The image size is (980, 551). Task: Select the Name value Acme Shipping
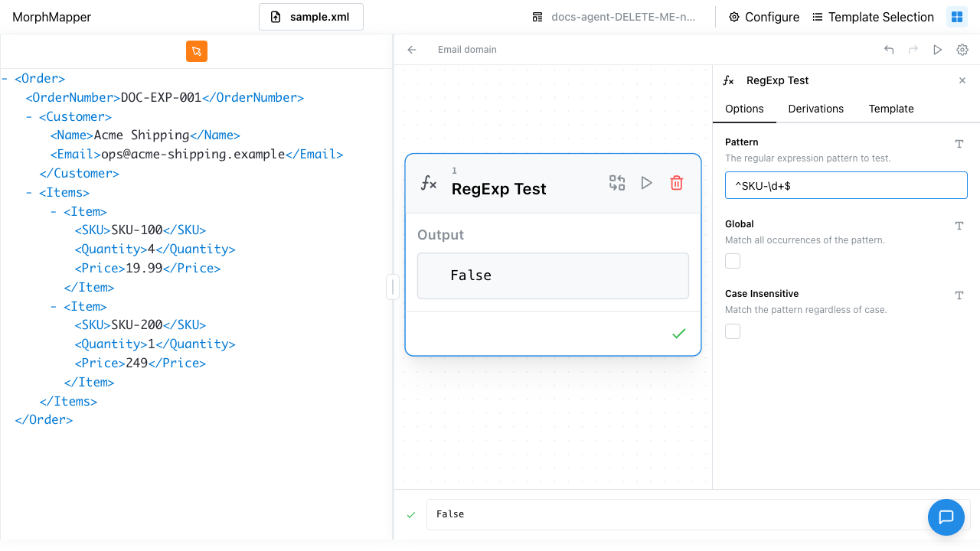tap(142, 135)
